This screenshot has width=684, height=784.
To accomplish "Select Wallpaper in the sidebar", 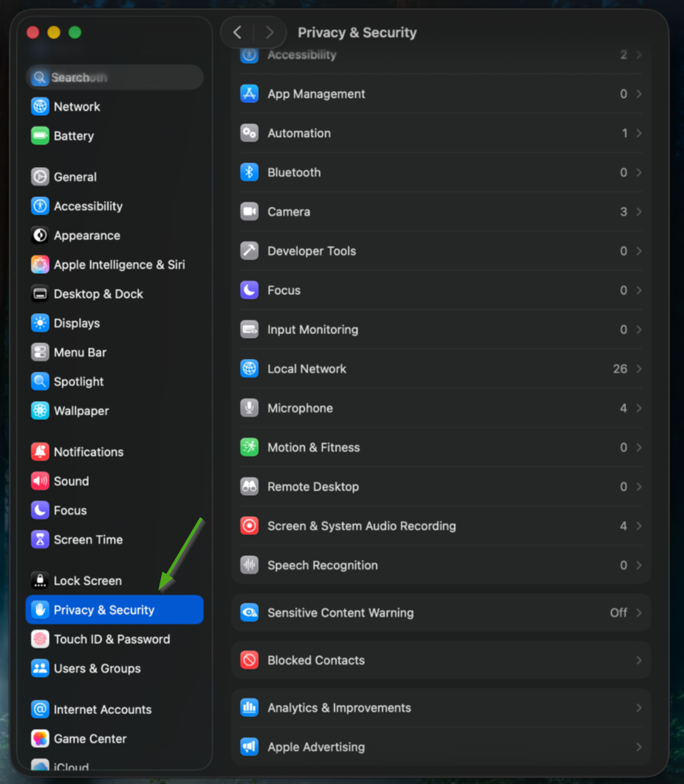I will pos(81,411).
